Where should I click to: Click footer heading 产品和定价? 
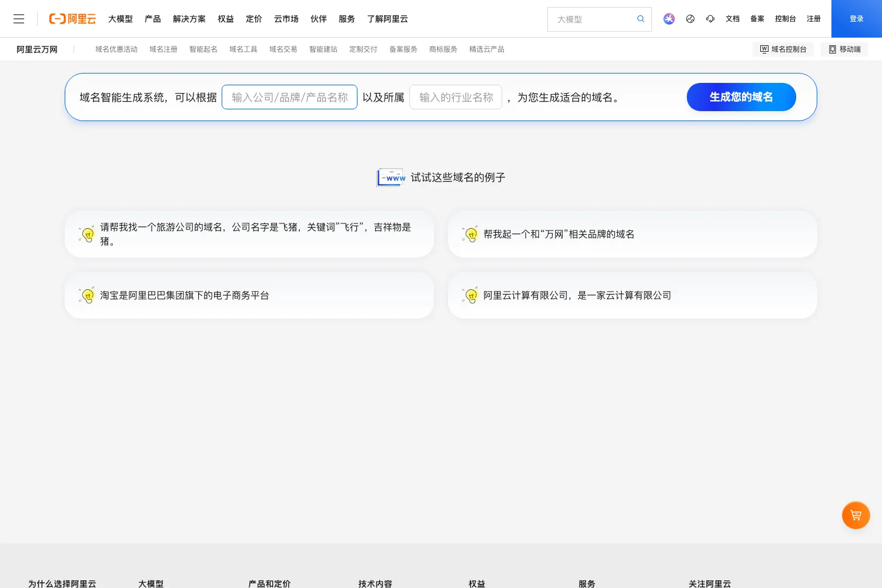(269, 583)
